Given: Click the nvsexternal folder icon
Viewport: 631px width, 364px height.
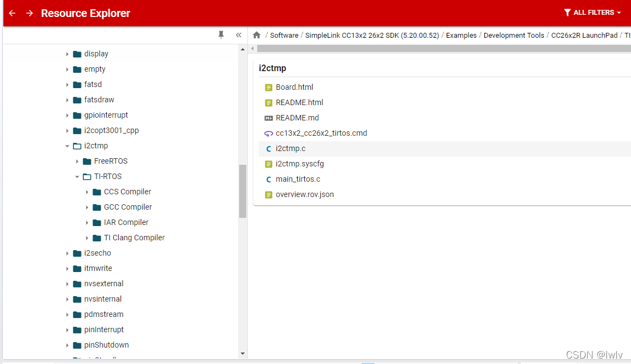Looking at the screenshot, I should tap(77, 284).
